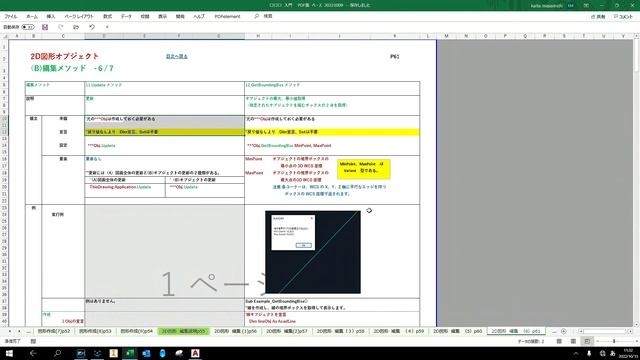Select column H header
Image resolution: width=640 pixels, height=360 pixels.
[x=258, y=36]
